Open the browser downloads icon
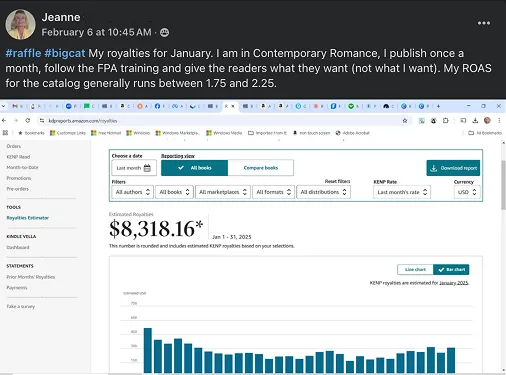This screenshot has height=375, width=506. (x=475, y=121)
